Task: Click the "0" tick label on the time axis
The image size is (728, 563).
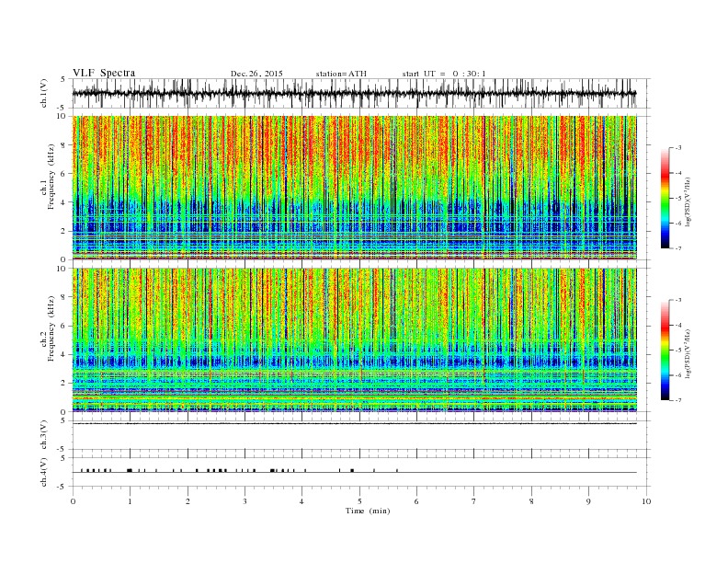Action: [73, 501]
